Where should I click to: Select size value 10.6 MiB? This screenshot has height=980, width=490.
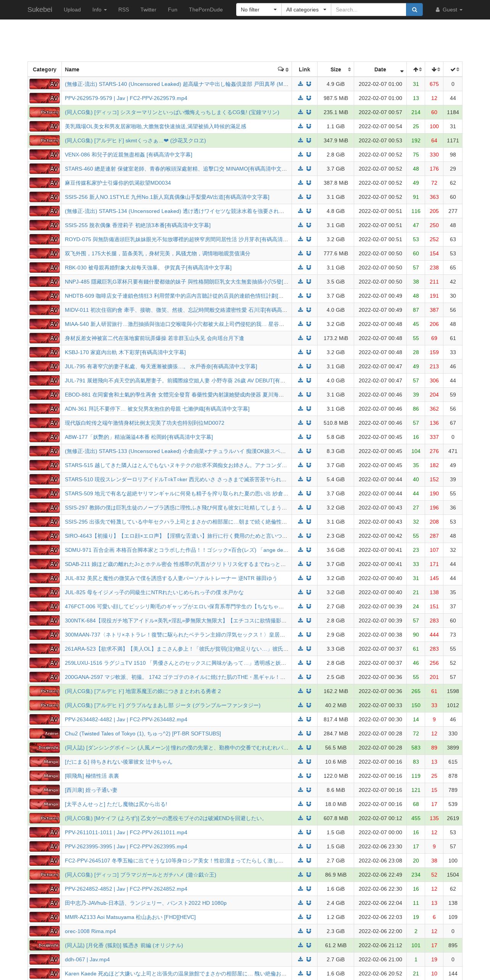click(335, 762)
